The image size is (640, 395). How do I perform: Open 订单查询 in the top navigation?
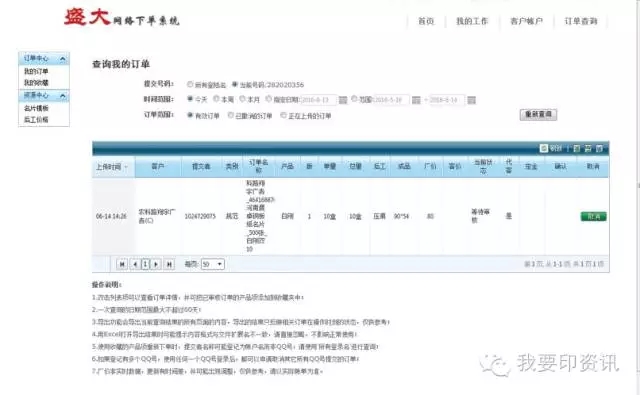pyautogui.click(x=581, y=21)
